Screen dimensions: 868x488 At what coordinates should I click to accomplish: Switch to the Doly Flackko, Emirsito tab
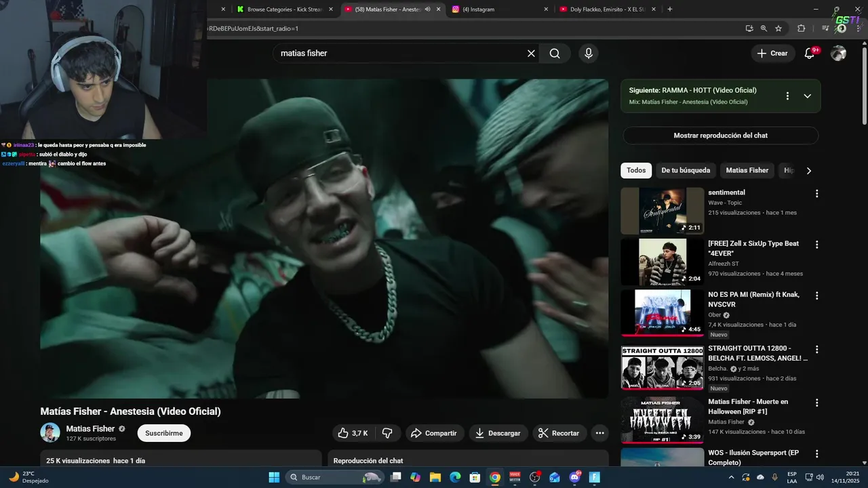click(x=607, y=9)
